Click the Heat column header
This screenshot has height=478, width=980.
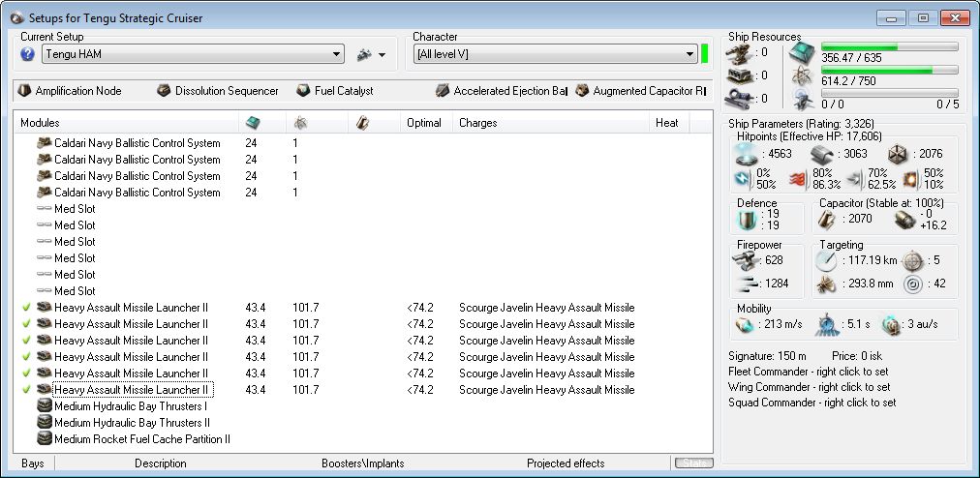(x=667, y=123)
